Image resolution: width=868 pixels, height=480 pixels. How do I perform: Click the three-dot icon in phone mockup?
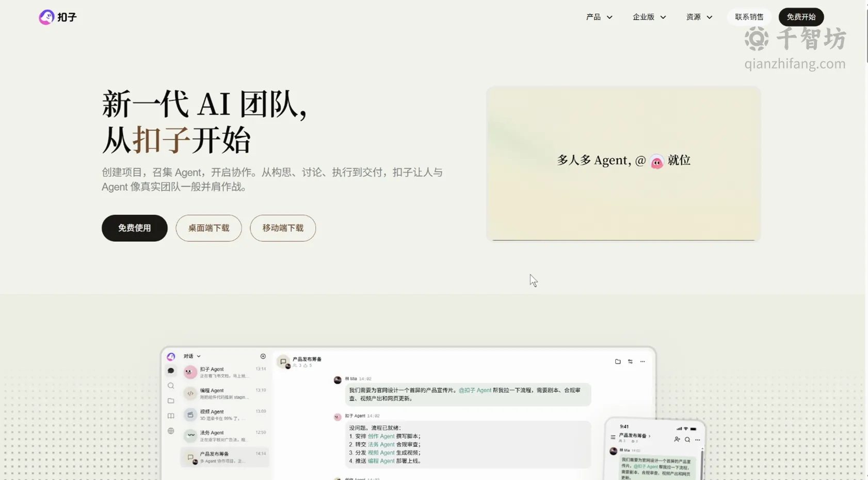pyautogui.click(x=698, y=440)
